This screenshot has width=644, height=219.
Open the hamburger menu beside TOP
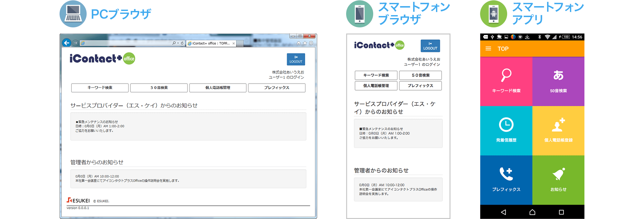pyautogui.click(x=488, y=49)
